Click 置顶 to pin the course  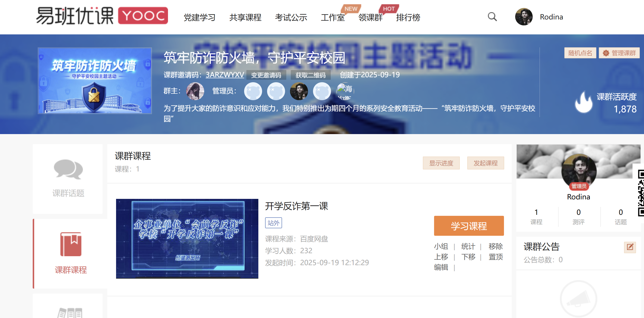(x=495, y=257)
